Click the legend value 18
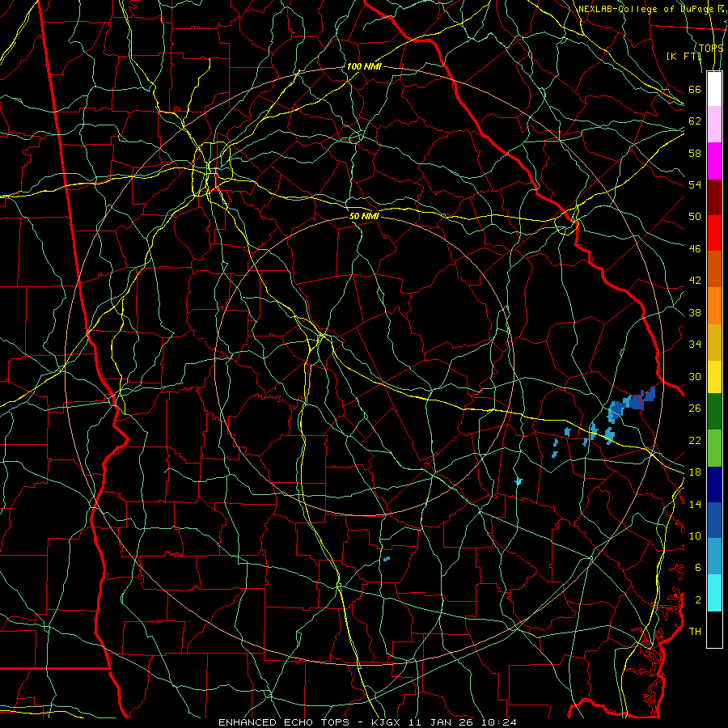The image size is (728, 728). [695, 472]
